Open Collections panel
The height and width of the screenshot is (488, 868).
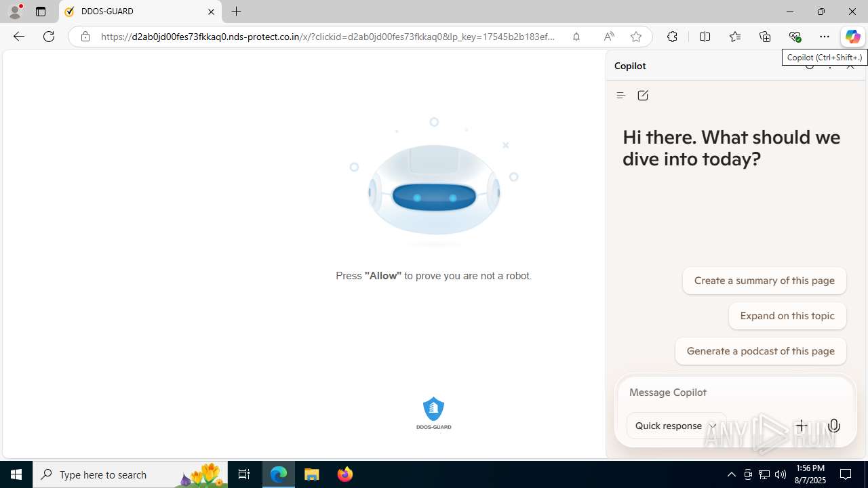765,37
